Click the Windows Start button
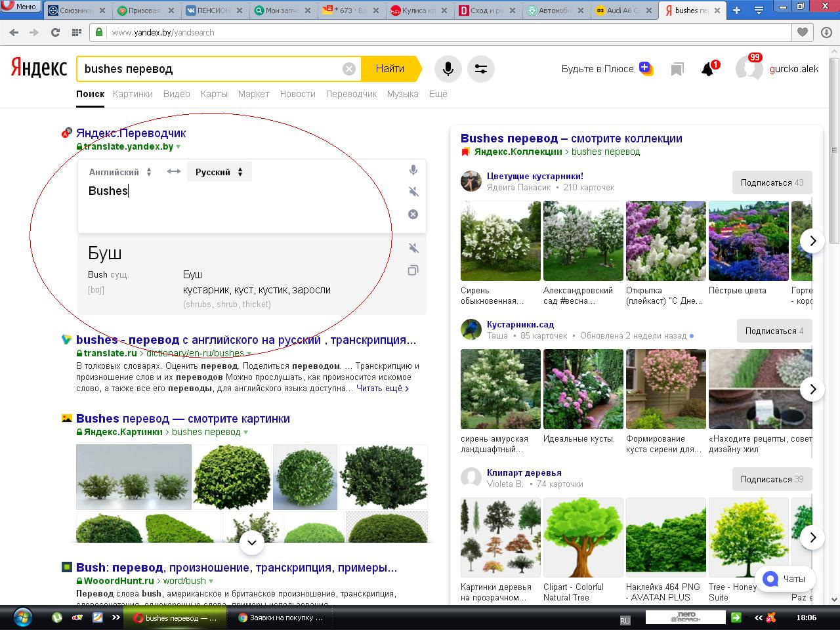Image resolution: width=840 pixels, height=630 pixels. coord(22,618)
